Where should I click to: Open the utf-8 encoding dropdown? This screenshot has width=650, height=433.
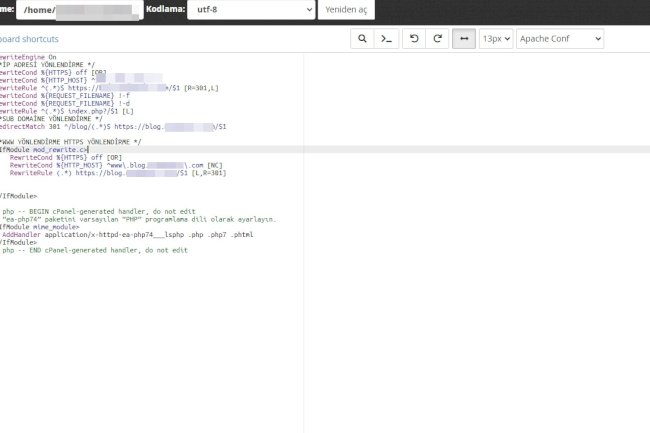251,9
